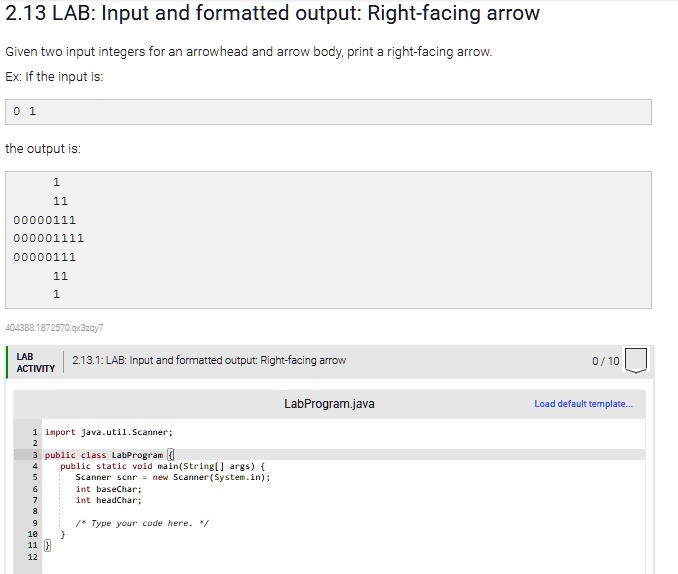Click the 0 / 10 score indicator
This screenshot has width=678, height=574.
coord(605,360)
